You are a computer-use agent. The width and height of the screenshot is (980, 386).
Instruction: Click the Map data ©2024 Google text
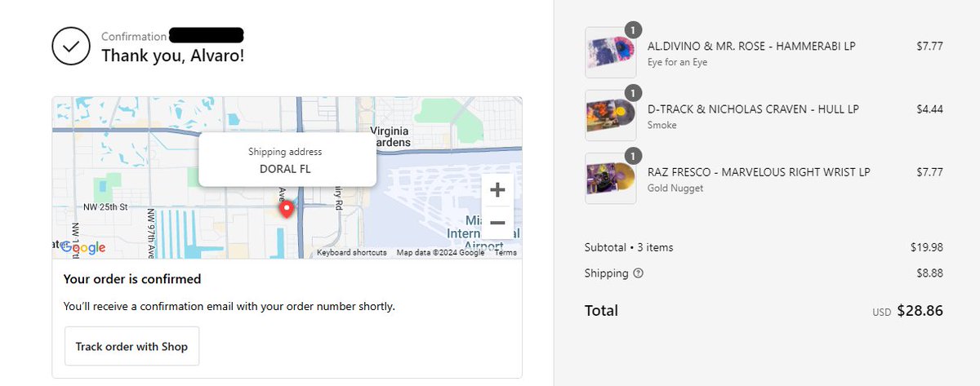pyautogui.click(x=440, y=253)
